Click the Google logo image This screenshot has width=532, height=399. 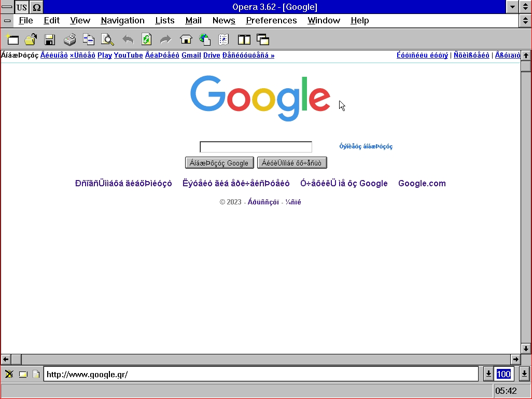260,98
